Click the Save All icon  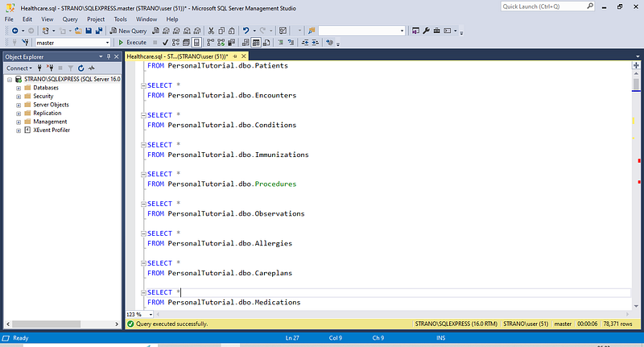point(99,31)
